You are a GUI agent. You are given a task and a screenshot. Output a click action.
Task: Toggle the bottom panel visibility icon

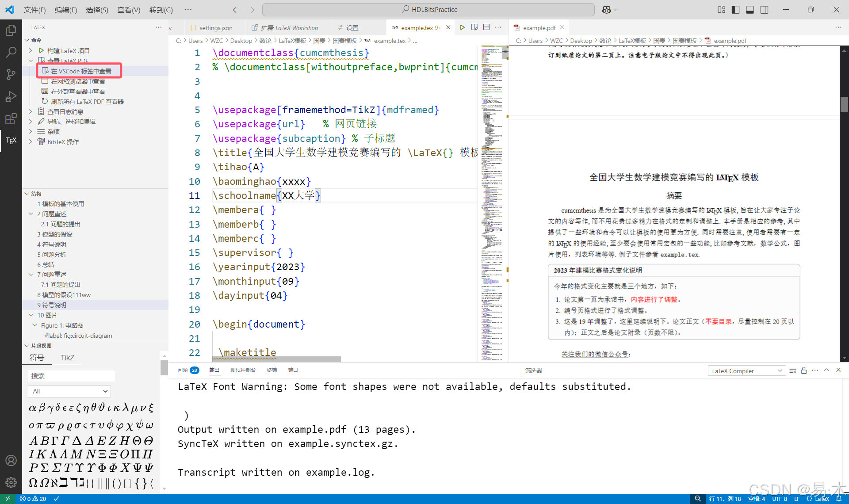(x=750, y=9)
